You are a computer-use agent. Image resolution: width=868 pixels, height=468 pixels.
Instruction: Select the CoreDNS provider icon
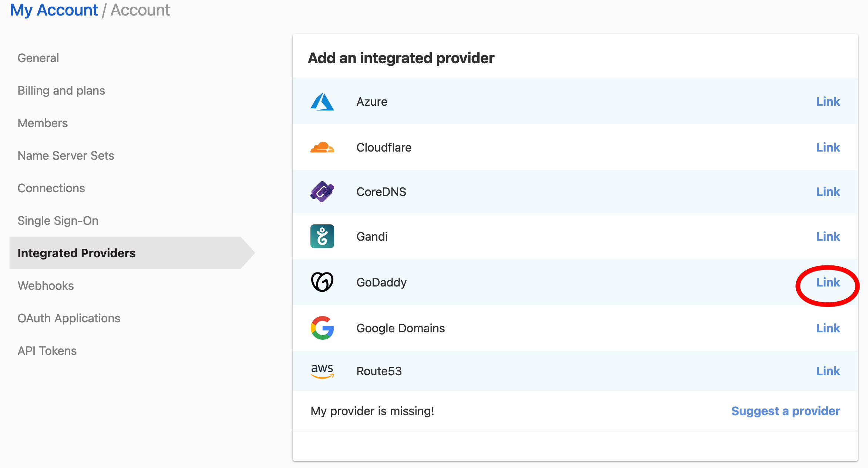[x=322, y=191]
